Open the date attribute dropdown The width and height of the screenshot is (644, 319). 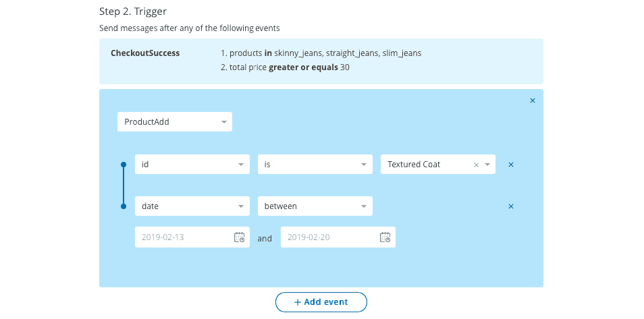click(241, 206)
